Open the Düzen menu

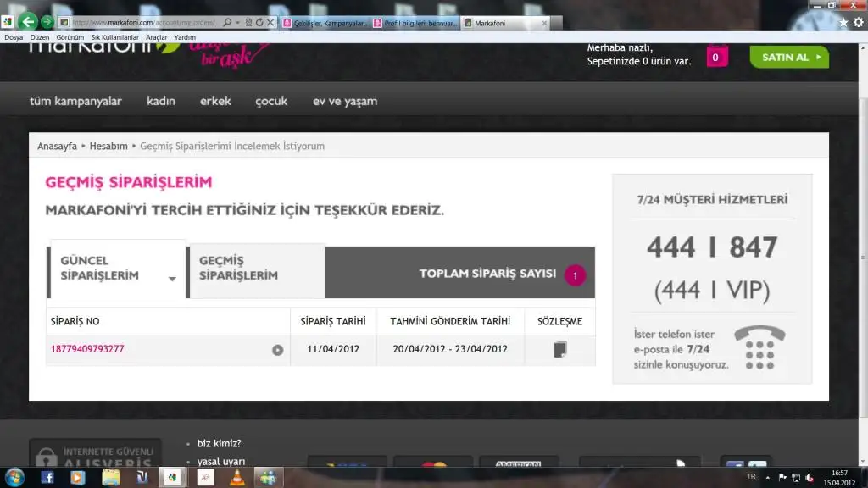[x=39, y=37]
